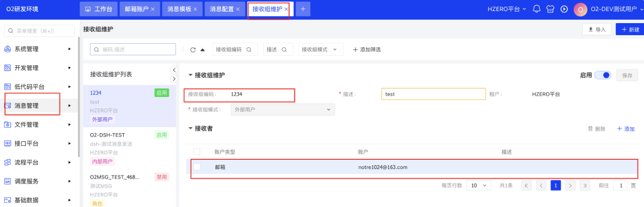The image size is (644, 207).
Task: Switch to the 消息模板 tab
Action: pos(179,10)
